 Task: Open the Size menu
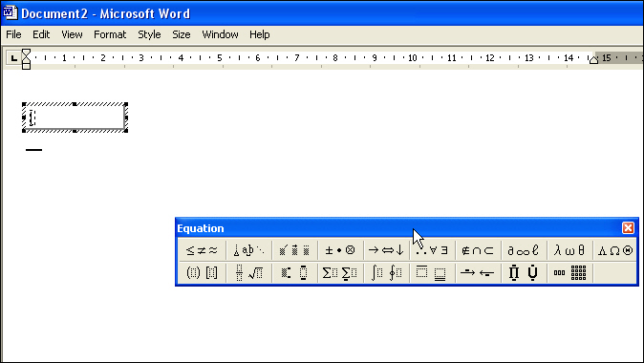pyautogui.click(x=182, y=34)
